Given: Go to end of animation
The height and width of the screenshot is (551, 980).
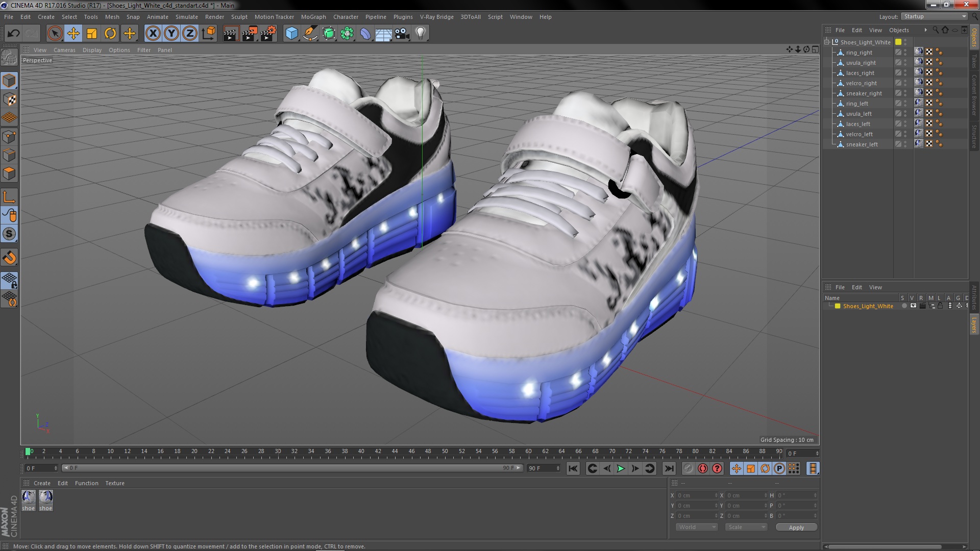Looking at the screenshot, I should (x=669, y=468).
